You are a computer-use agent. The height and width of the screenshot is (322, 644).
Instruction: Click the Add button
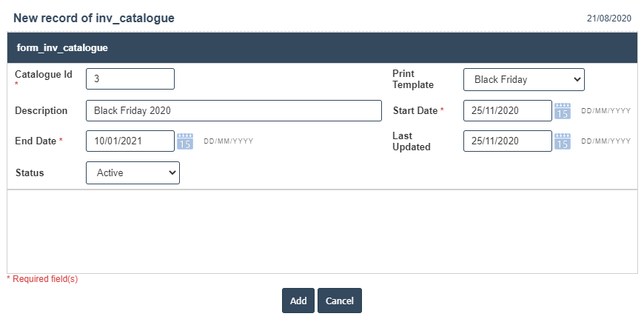[298, 301]
